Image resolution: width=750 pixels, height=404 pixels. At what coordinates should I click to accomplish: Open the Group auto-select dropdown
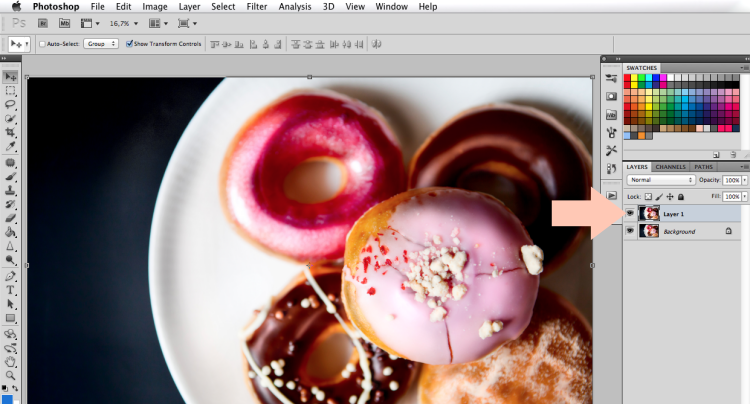pos(101,44)
